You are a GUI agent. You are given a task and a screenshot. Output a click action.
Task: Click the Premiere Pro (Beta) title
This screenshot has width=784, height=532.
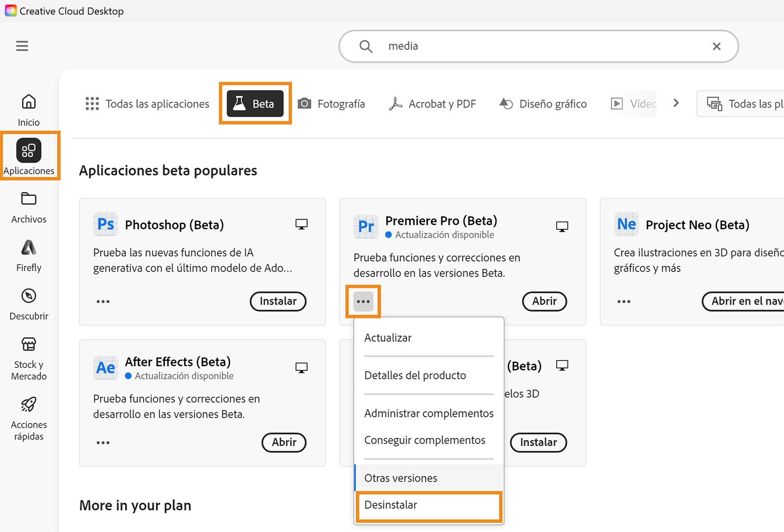pos(441,221)
